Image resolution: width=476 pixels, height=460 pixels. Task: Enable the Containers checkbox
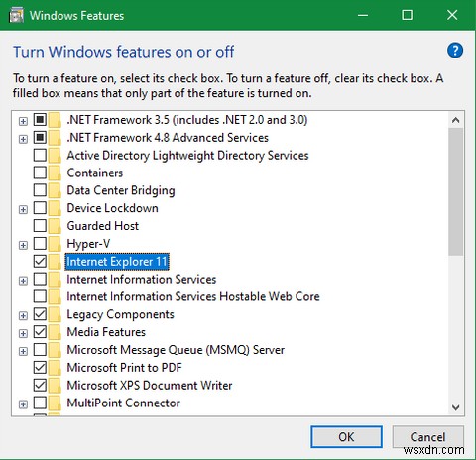click(x=40, y=172)
